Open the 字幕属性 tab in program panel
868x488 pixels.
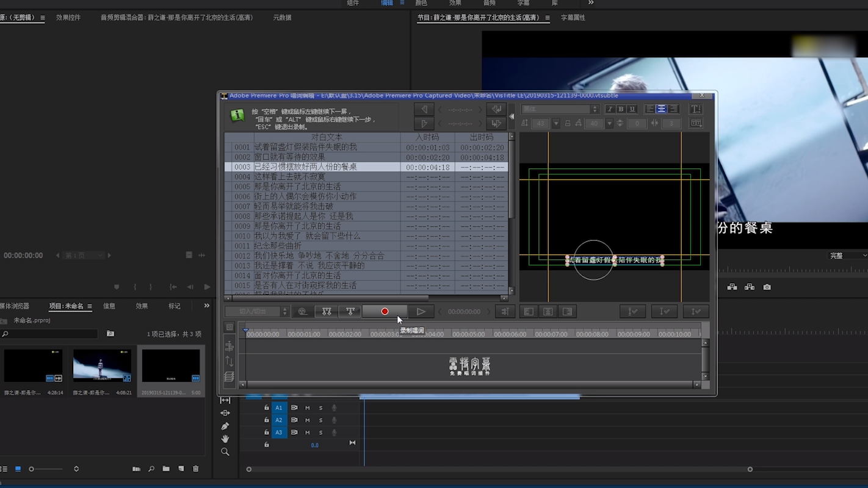tap(573, 18)
